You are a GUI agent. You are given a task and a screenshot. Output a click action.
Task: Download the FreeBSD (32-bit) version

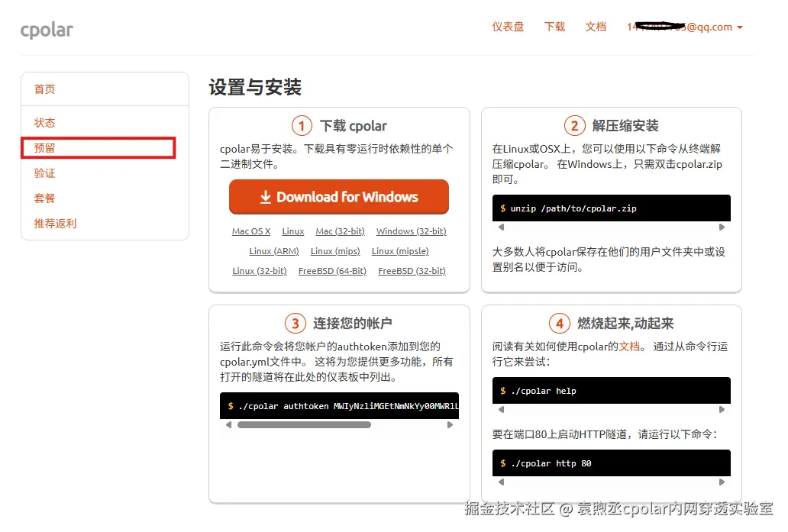tap(412, 271)
